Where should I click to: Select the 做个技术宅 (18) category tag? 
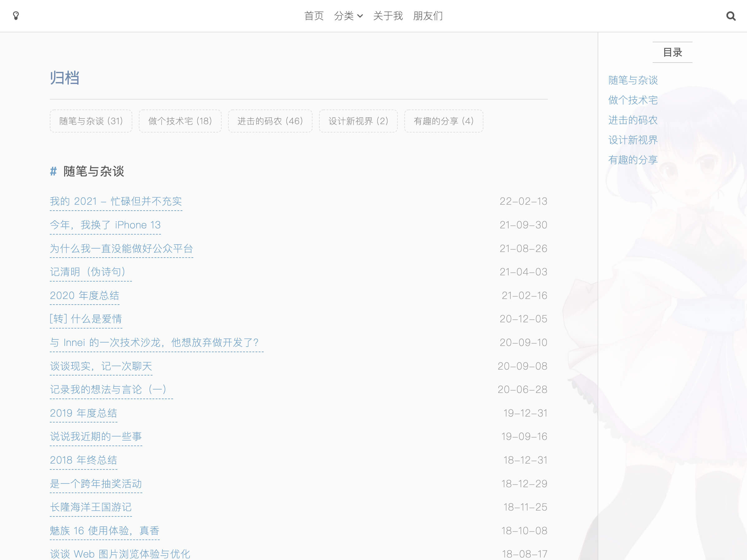pos(180,121)
